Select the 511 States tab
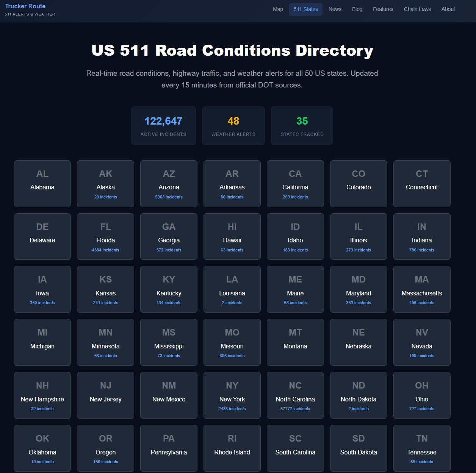The height and width of the screenshot is (473, 476). [305, 9]
